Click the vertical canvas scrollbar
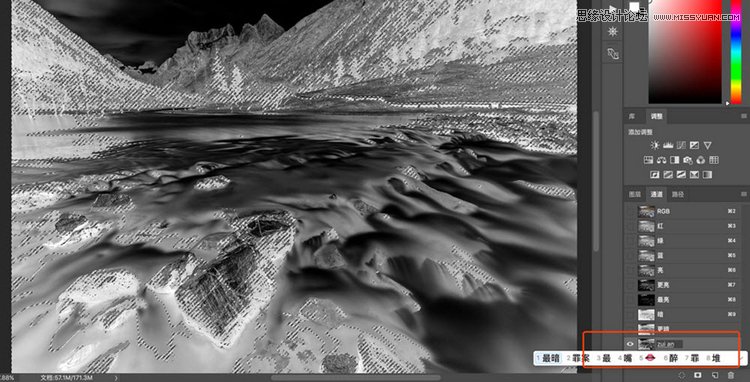This screenshot has width=750, height=382. click(596, 181)
